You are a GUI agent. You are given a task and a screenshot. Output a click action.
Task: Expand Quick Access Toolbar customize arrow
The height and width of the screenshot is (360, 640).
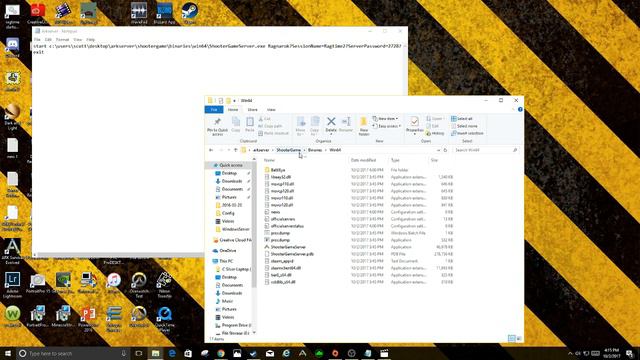click(x=235, y=101)
